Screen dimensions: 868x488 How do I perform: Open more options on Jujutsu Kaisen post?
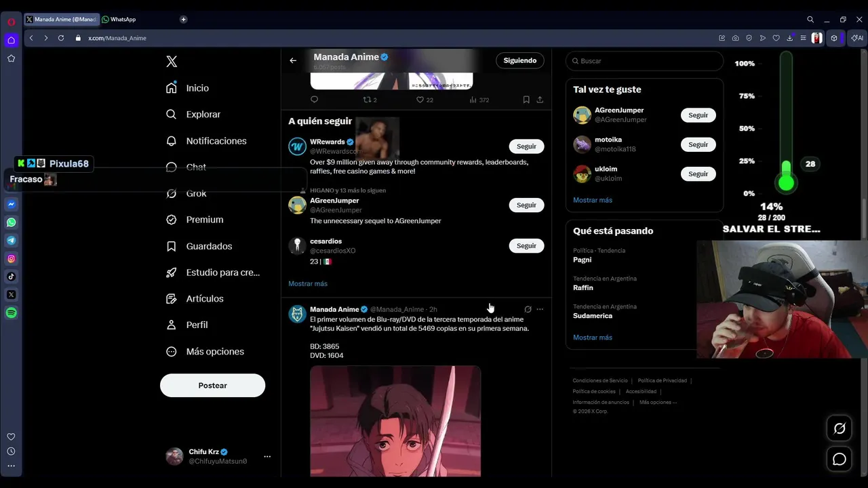(x=540, y=309)
